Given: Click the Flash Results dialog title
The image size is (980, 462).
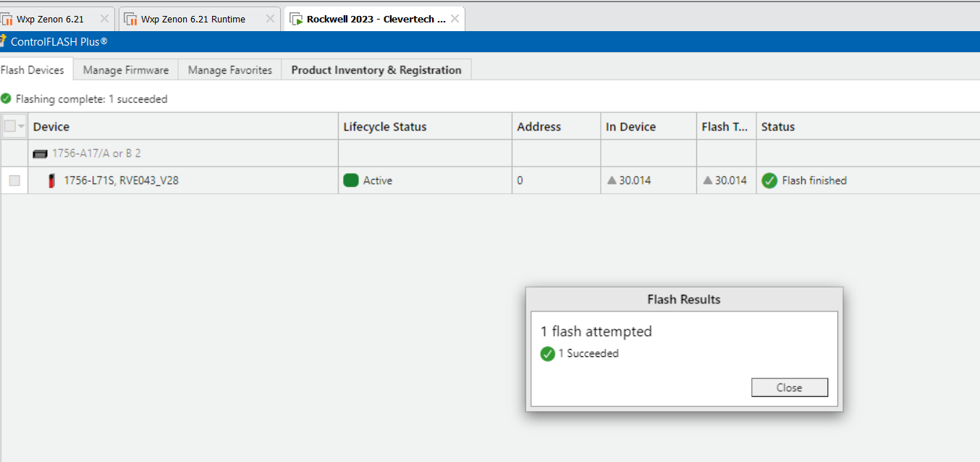Looking at the screenshot, I should pyautogui.click(x=684, y=300).
